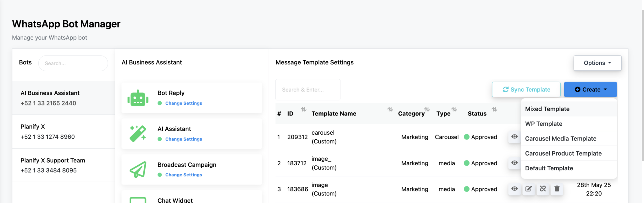
Task: Click the page vertical scrollbar
Action: pos(643,85)
